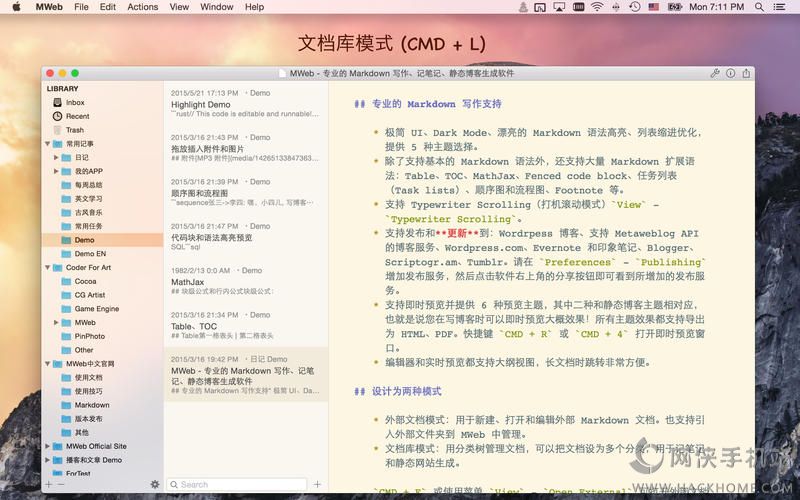Expand the MWeb subfolder under Coder For Art
800x500 pixels.
point(56,322)
